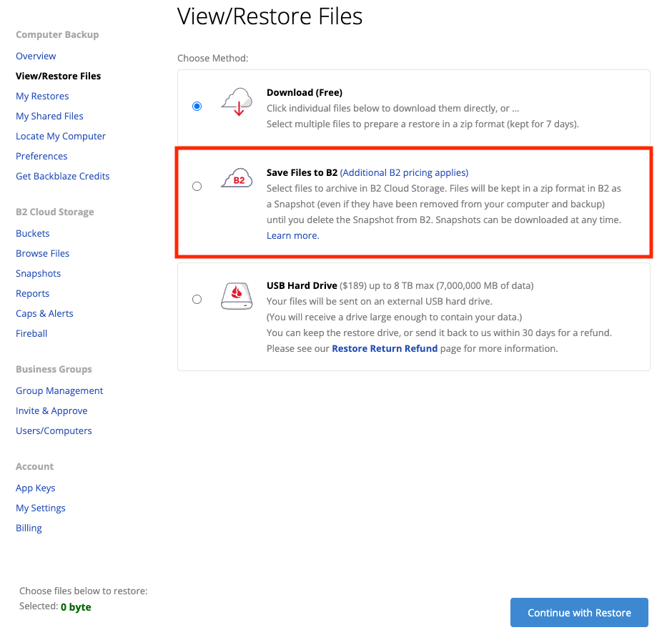Open Locate My Computer page
672x630 pixels.
61,137
